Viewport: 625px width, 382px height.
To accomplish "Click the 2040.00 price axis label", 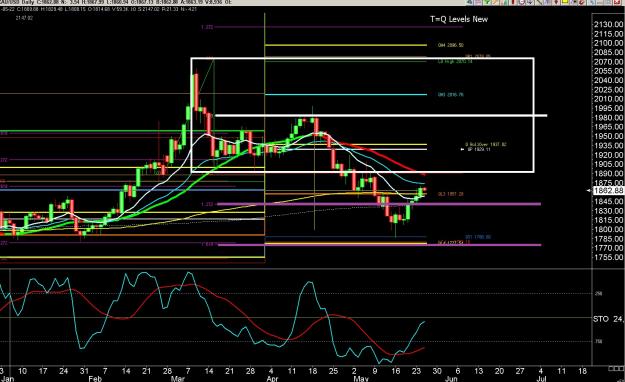I will point(608,81).
